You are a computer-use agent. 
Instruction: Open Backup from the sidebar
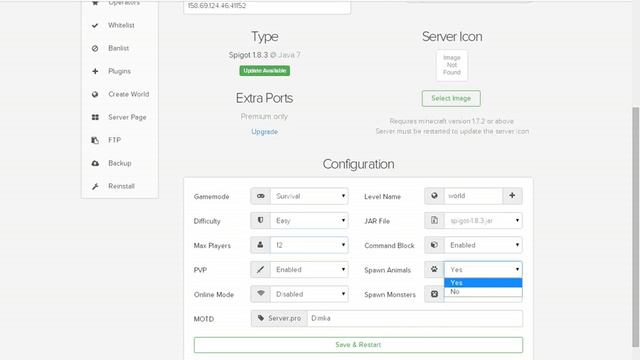(120, 163)
